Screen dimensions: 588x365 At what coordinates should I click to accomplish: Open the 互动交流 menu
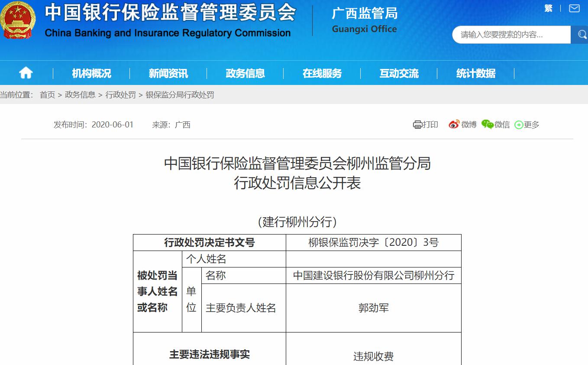pos(399,73)
